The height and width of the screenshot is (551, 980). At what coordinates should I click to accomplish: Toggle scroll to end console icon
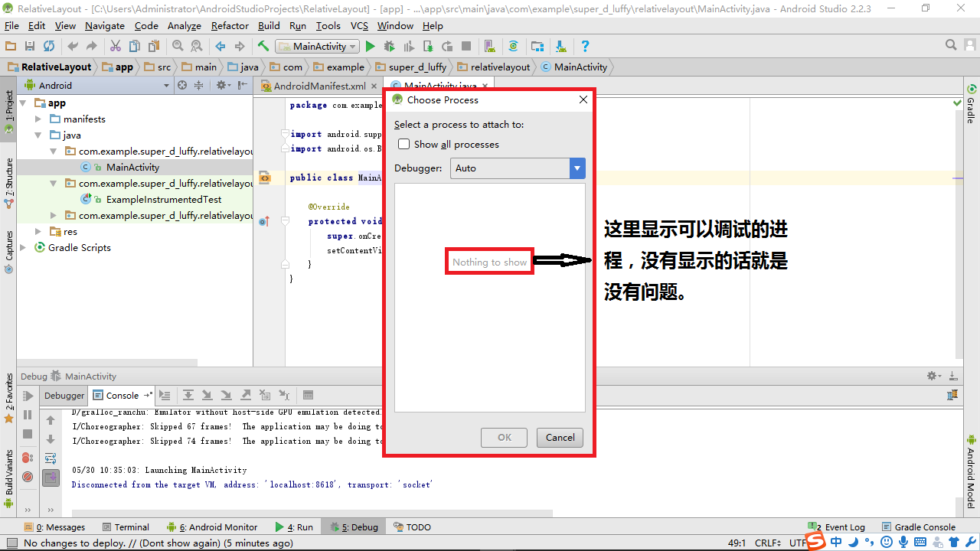51,478
